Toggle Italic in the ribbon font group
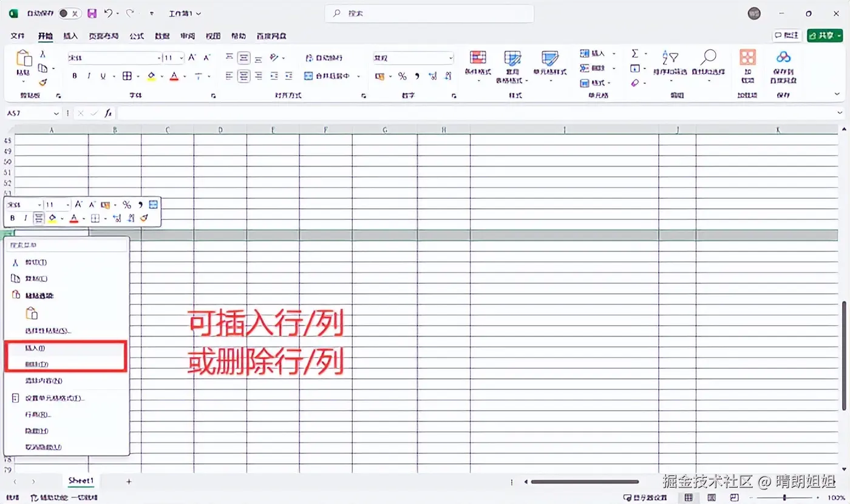The height and width of the screenshot is (504, 850). [89, 76]
